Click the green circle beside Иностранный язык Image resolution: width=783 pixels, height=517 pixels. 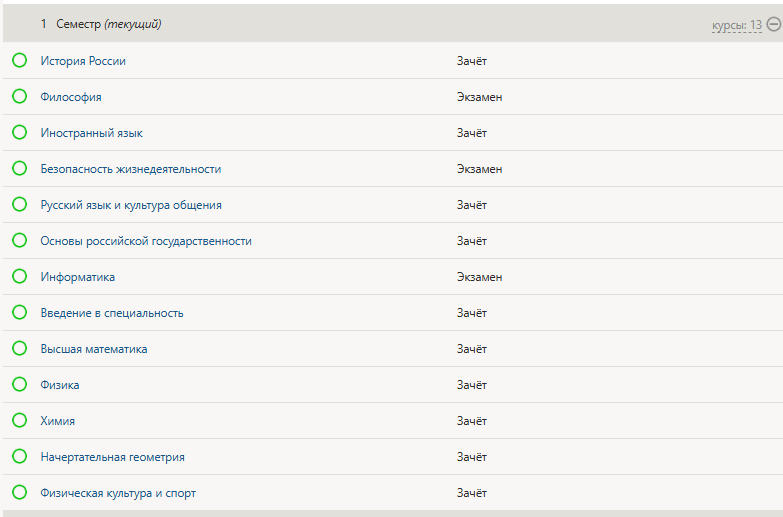(x=19, y=133)
